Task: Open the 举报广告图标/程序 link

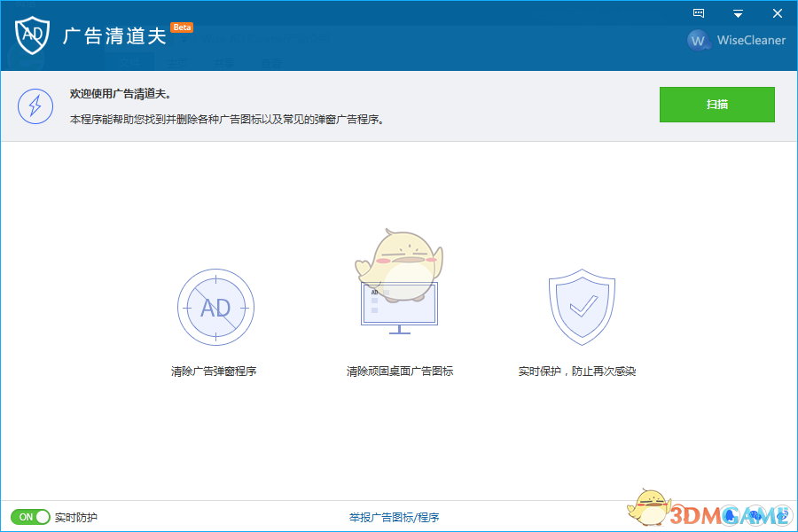Action: (x=394, y=516)
